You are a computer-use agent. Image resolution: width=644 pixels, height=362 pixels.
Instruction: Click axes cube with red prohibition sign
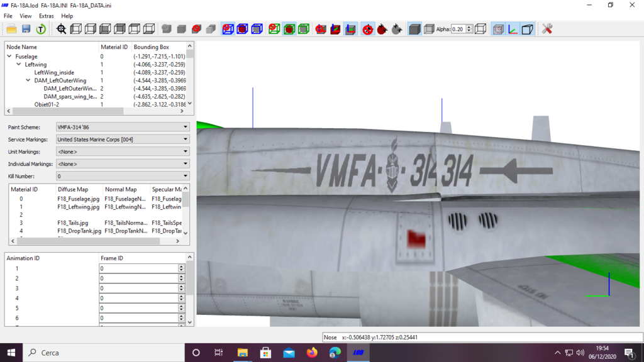coord(321,29)
